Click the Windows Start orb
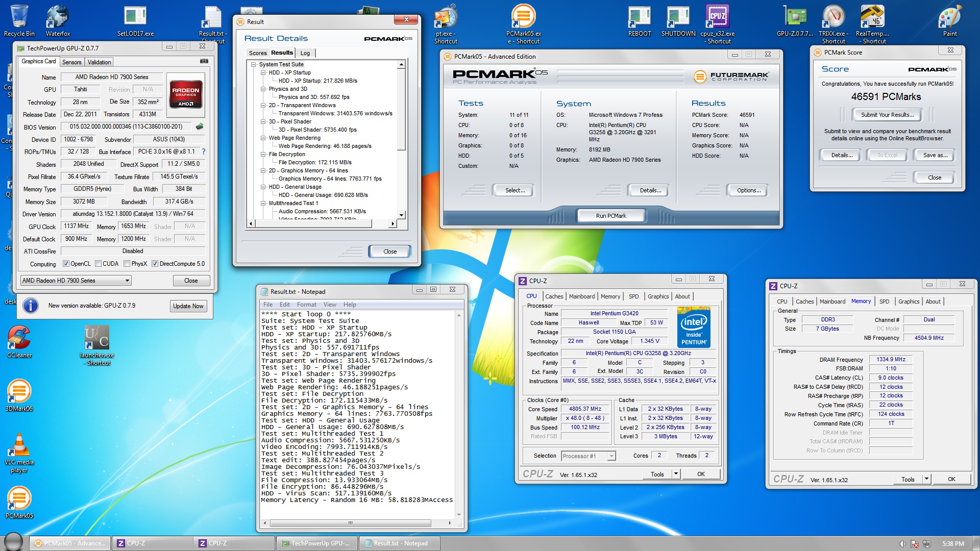Image resolution: width=980 pixels, height=551 pixels. click(x=13, y=542)
